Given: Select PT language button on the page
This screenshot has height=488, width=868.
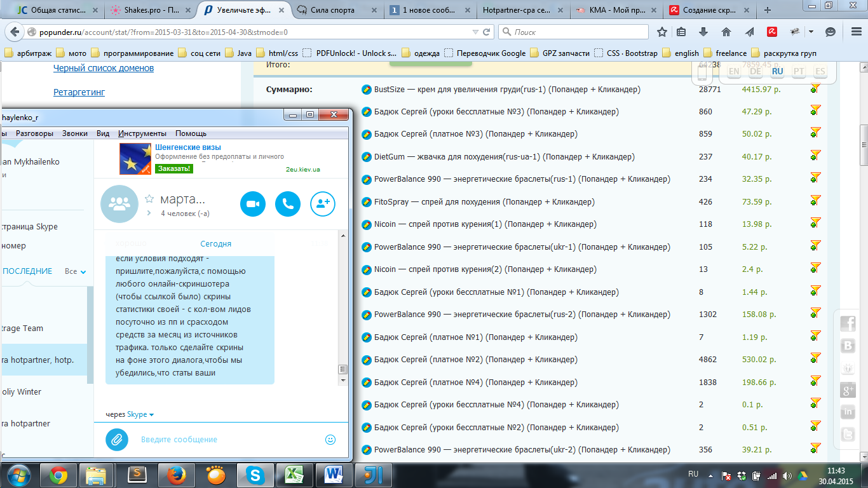Looking at the screenshot, I should coord(799,71).
